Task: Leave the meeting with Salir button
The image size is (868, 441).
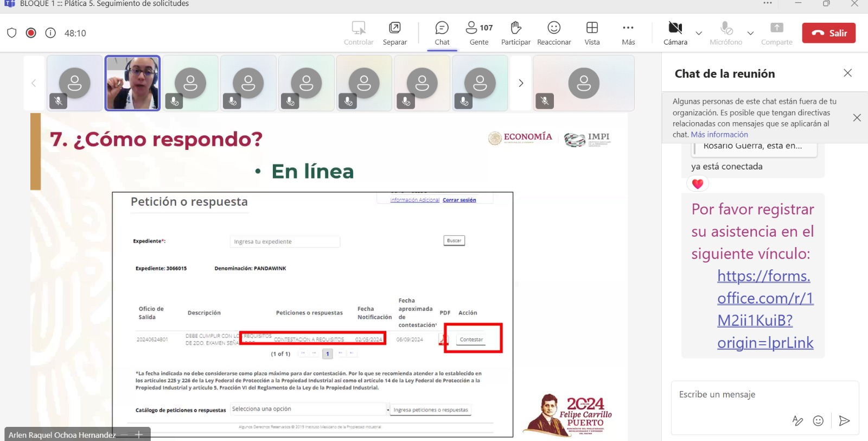Action: click(828, 33)
